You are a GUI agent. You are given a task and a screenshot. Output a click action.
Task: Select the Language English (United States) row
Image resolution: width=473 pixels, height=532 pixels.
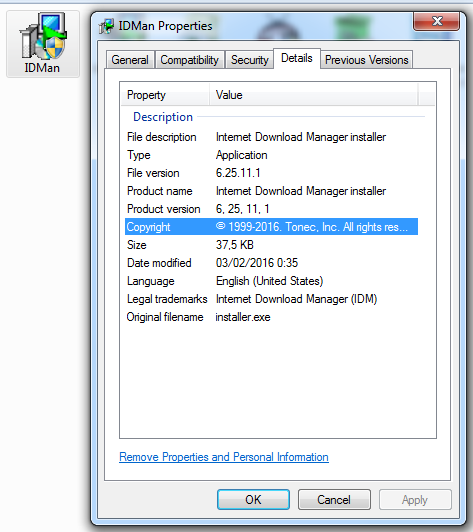271,281
